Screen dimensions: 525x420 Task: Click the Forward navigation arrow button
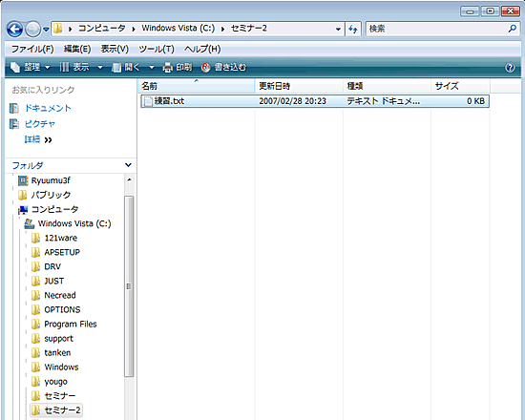tap(32, 30)
